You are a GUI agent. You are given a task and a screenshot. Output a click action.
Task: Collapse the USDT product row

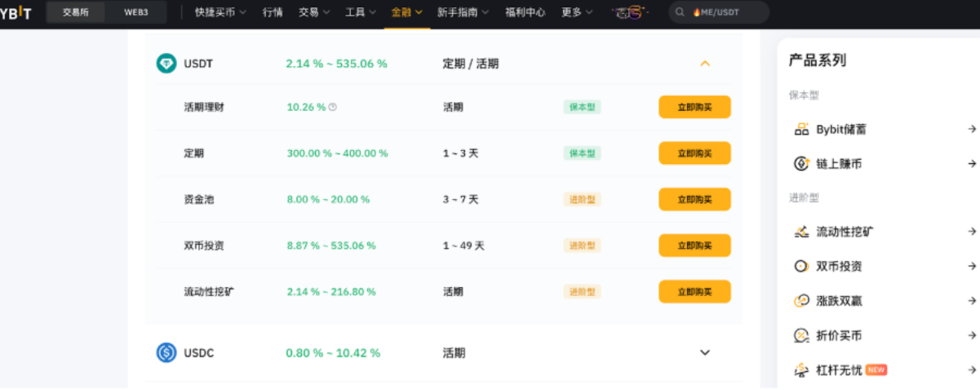point(705,63)
